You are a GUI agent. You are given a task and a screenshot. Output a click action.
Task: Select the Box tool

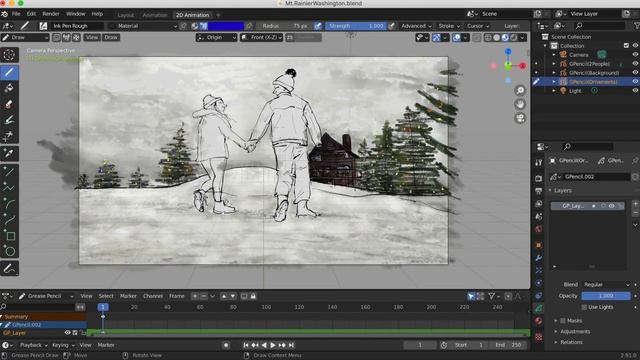[x=9, y=236]
